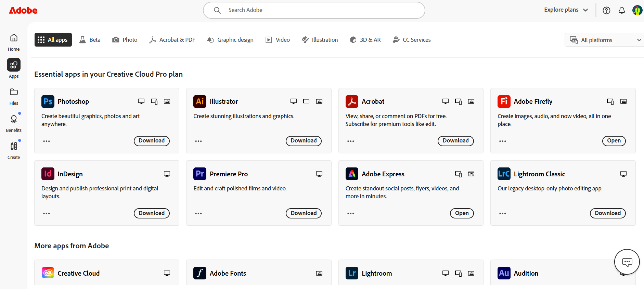Download Photoshop
The height and width of the screenshot is (289, 644).
click(x=152, y=141)
